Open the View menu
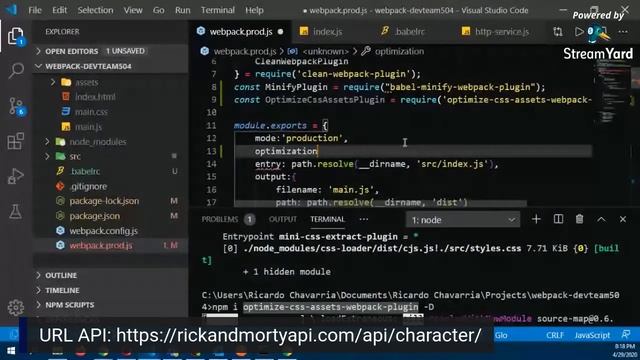Screen dimensions: 640x360 click(x=133, y=10)
